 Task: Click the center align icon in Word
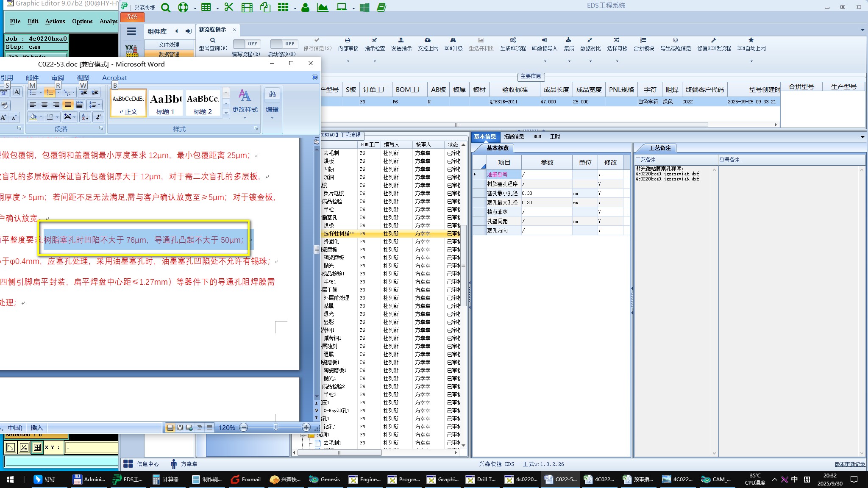(45, 105)
